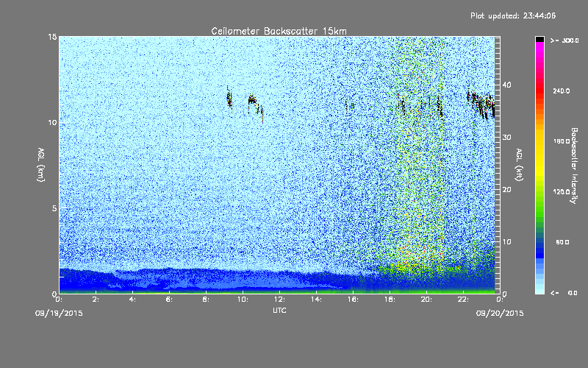Select the '8:' hour label on UTC axis
588x368 pixels.
point(207,300)
